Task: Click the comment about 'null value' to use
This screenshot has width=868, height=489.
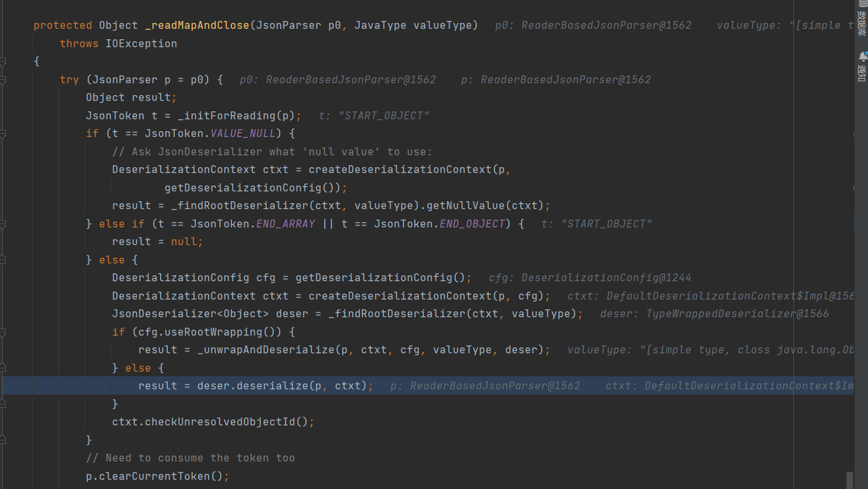Action: tap(273, 152)
